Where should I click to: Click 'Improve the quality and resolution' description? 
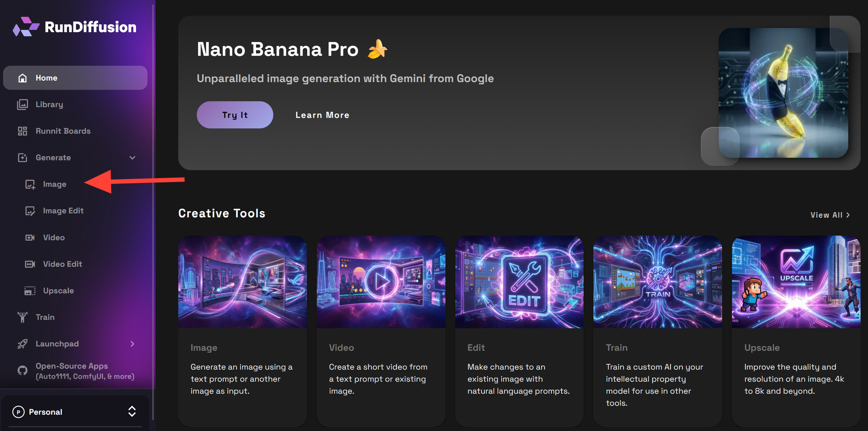click(794, 379)
